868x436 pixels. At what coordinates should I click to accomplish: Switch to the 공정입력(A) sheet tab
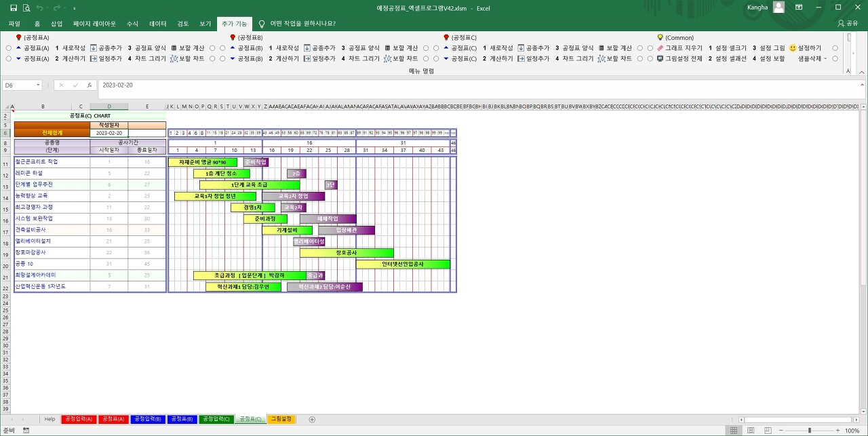coord(78,420)
